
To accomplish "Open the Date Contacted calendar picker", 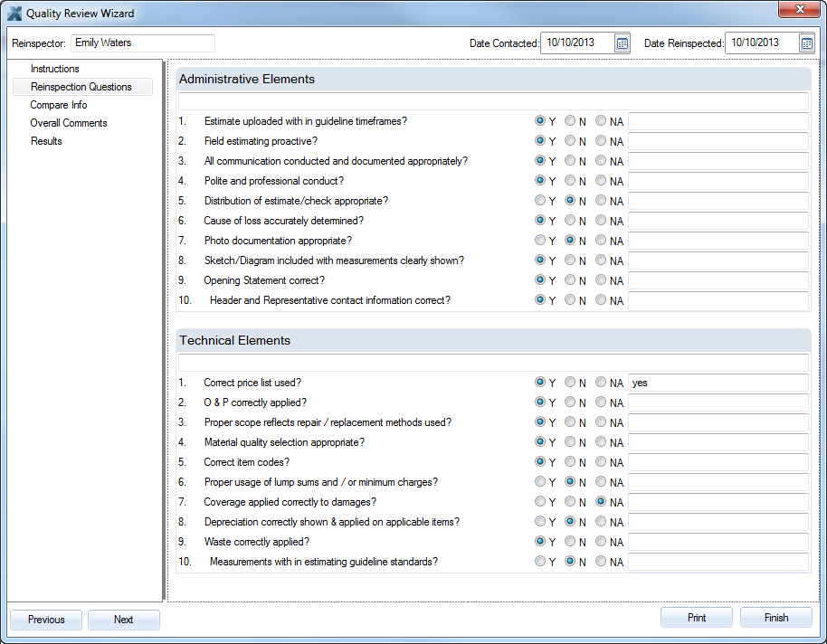I will point(622,43).
